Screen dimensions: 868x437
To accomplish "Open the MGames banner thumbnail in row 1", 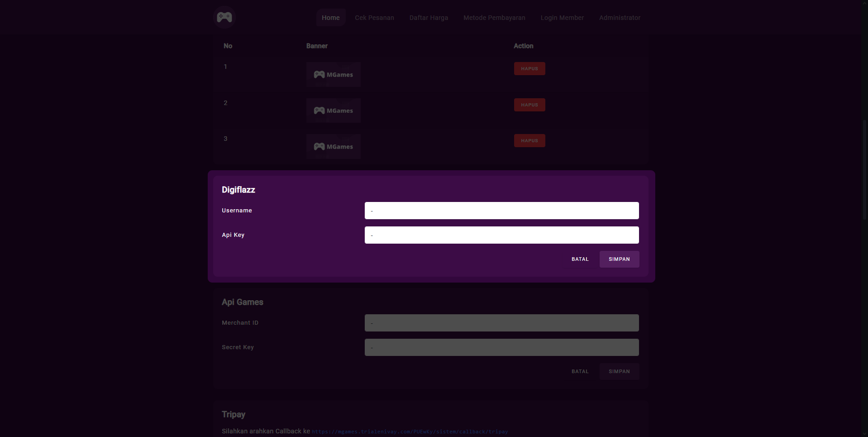I will click(334, 75).
